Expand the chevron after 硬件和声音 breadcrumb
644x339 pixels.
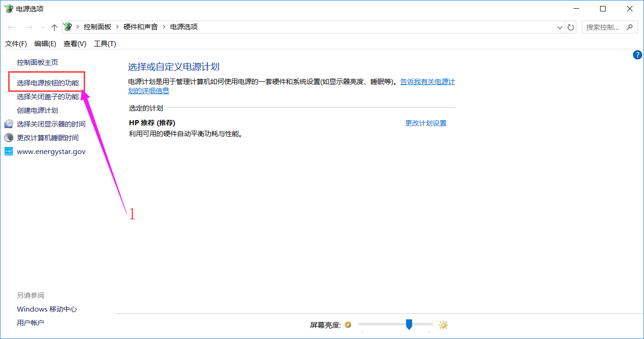(164, 27)
